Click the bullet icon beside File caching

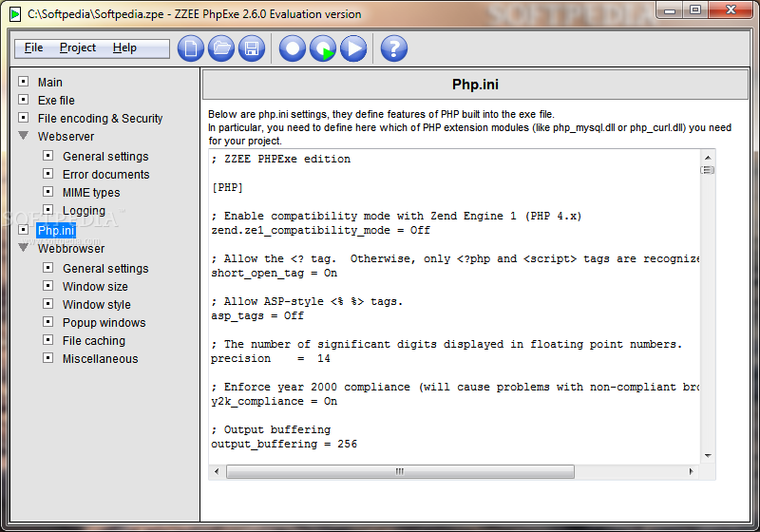coord(48,340)
